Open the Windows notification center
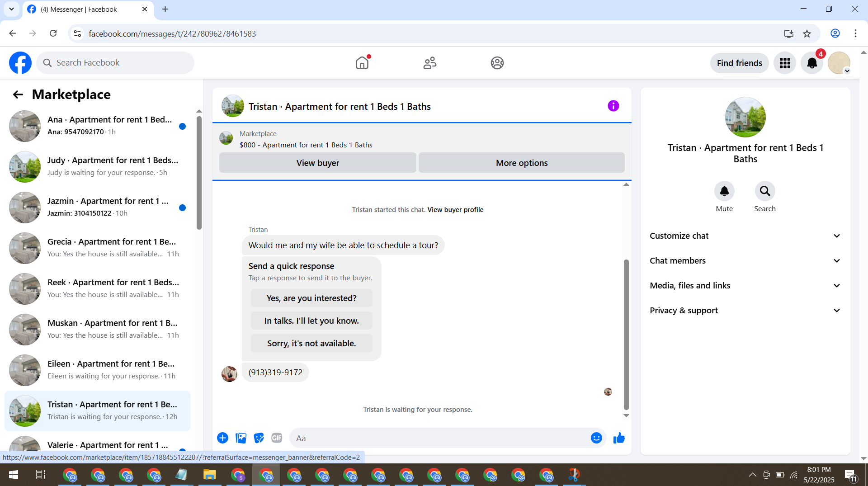This screenshot has width=868, height=486. (x=850, y=475)
